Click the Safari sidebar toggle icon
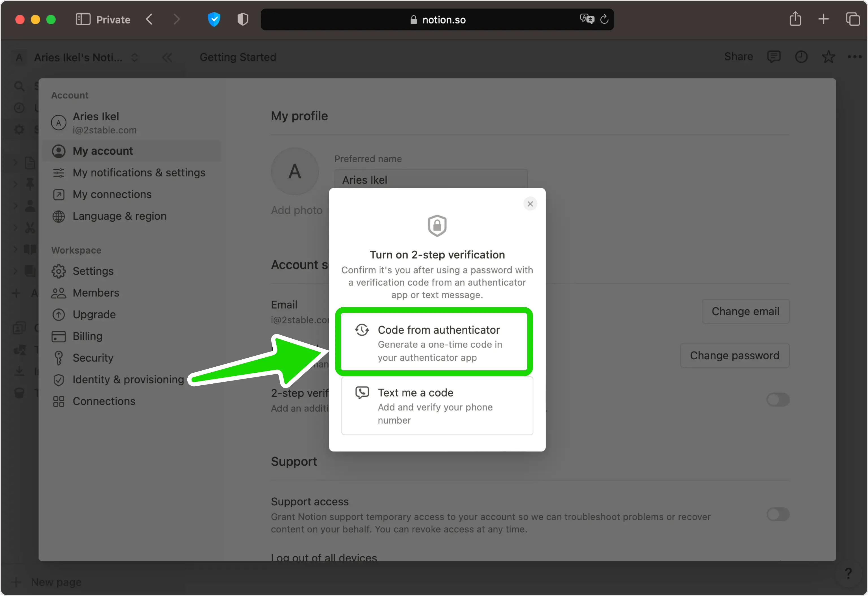Screen dimensions: 868x596 (83, 19)
